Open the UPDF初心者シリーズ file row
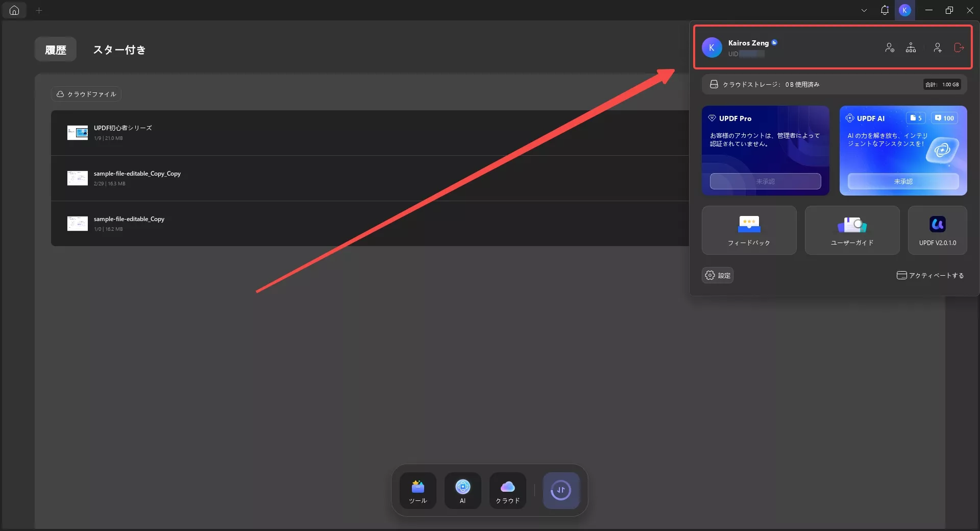The height and width of the screenshot is (531, 980). pos(370,133)
